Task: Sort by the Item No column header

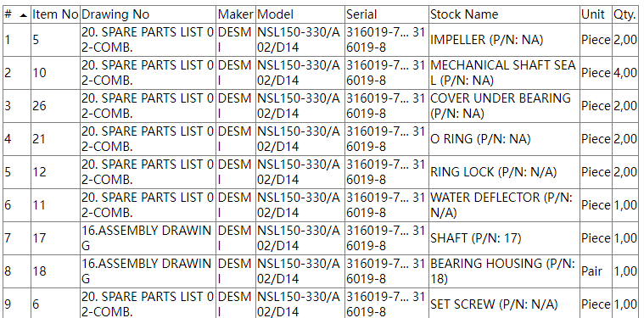Action: pos(55,14)
